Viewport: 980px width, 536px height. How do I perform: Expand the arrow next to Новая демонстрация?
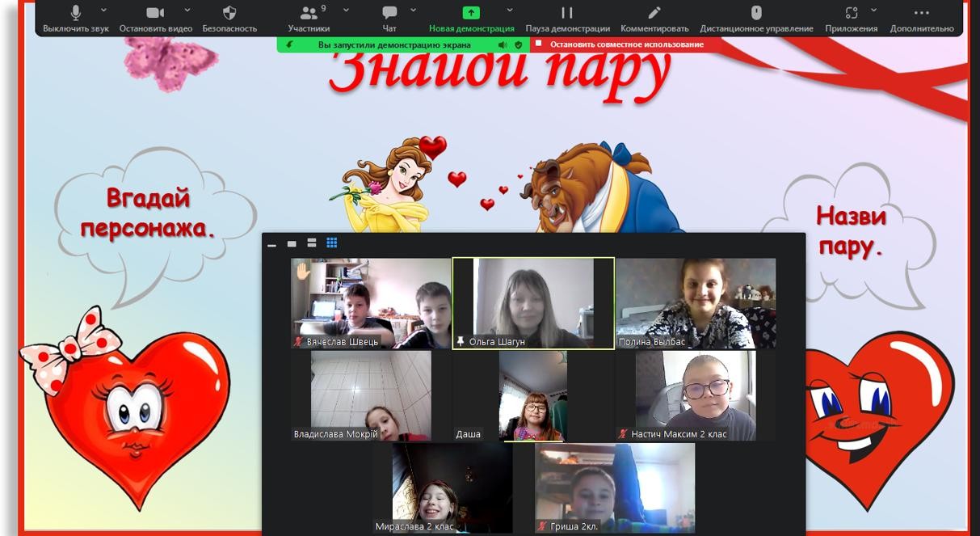tap(510, 11)
